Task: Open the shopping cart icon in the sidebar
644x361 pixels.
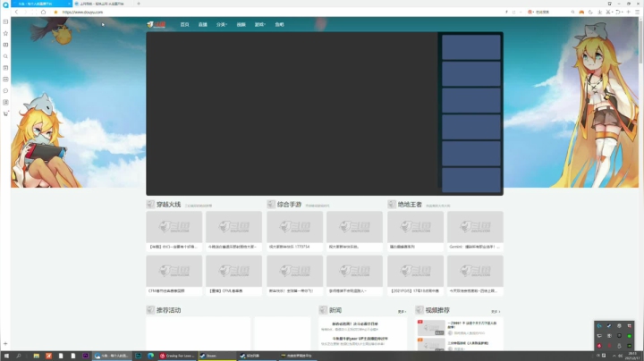Action: point(5,113)
